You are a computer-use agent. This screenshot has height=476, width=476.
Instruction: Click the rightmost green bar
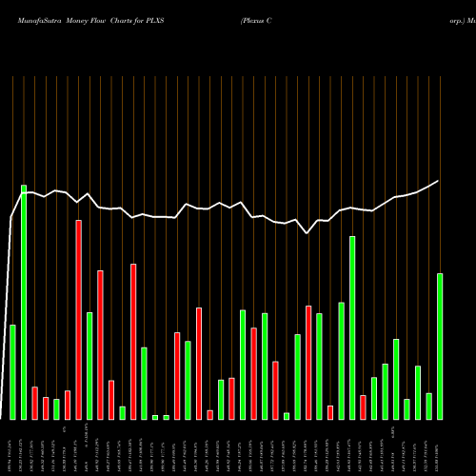[x=440, y=347]
